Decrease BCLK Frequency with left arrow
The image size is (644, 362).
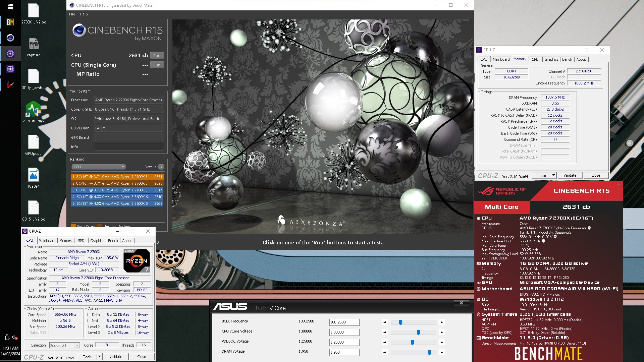tap(384, 322)
